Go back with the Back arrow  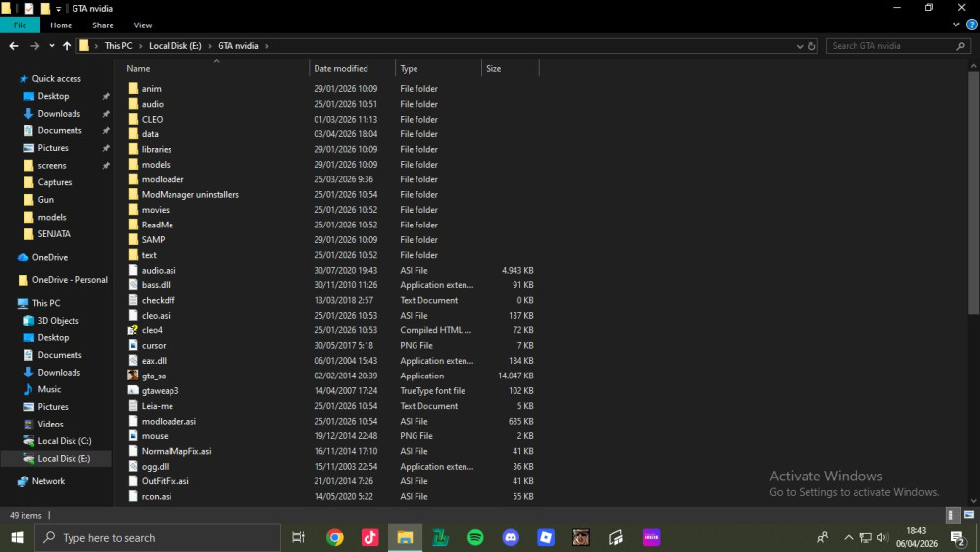tap(14, 46)
